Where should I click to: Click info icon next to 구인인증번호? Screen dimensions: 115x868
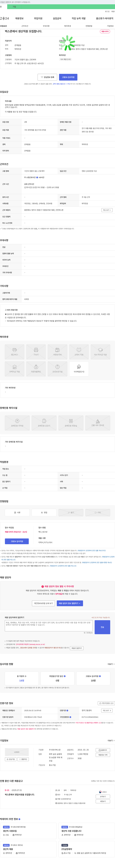click(x=70, y=717)
